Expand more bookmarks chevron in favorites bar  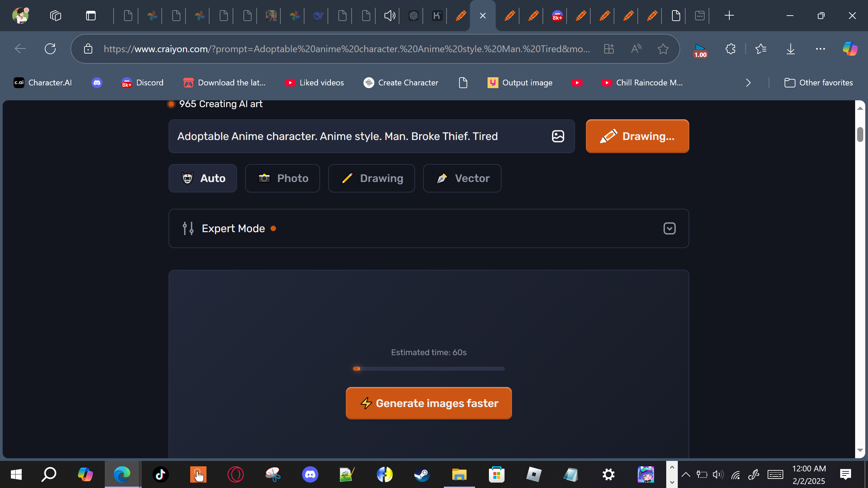(x=748, y=83)
